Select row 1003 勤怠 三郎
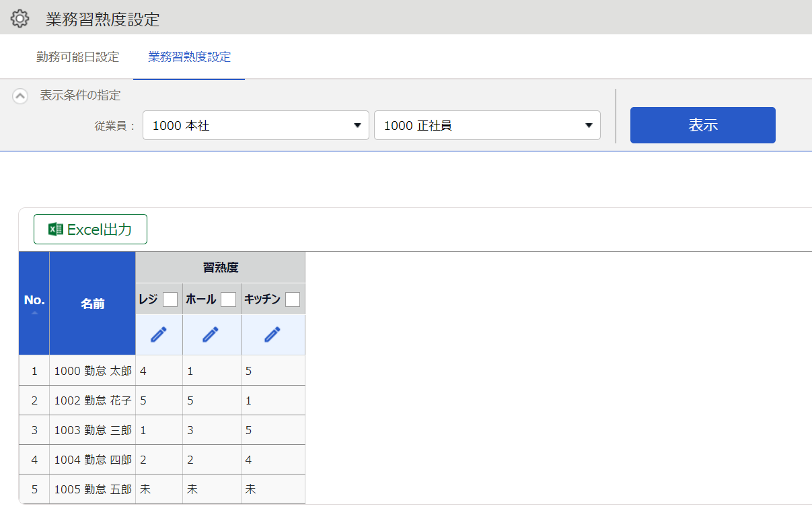 (162, 430)
